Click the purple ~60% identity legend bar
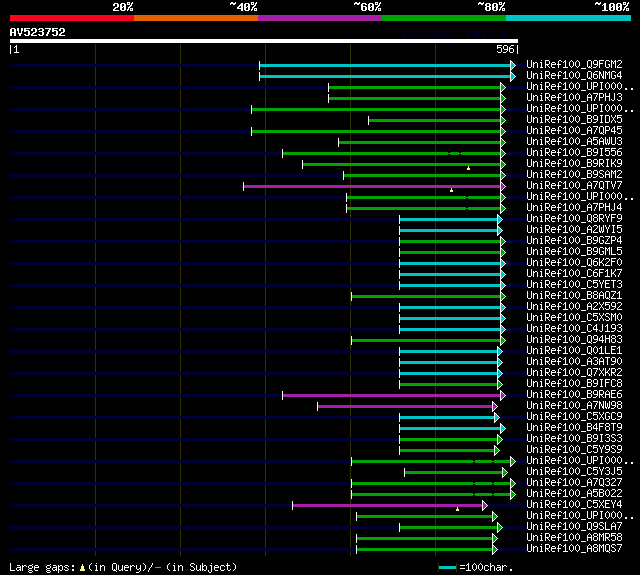The image size is (640, 575). [320, 18]
